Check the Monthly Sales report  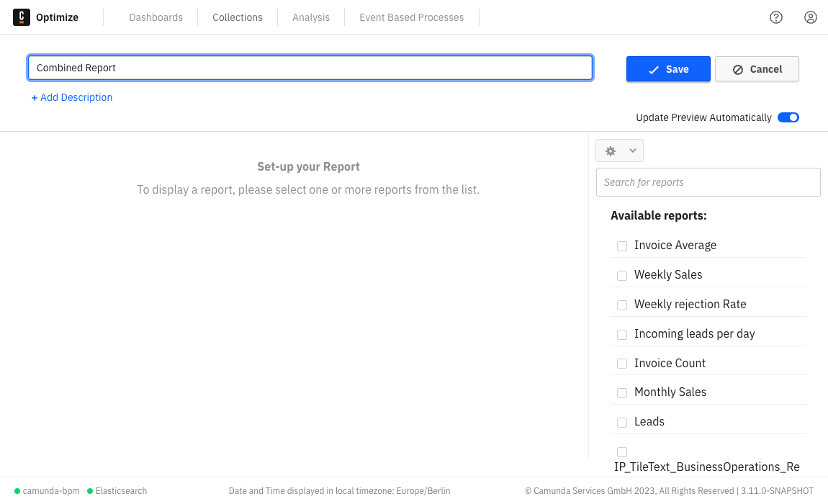point(622,393)
